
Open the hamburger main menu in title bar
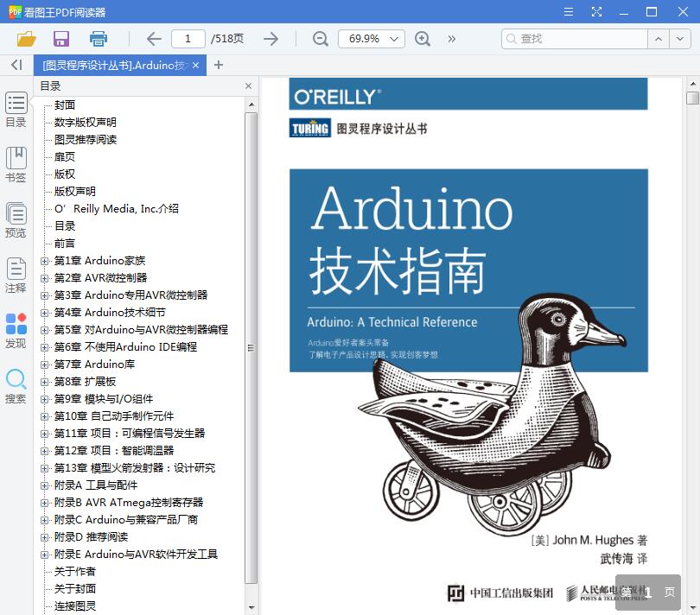point(569,11)
